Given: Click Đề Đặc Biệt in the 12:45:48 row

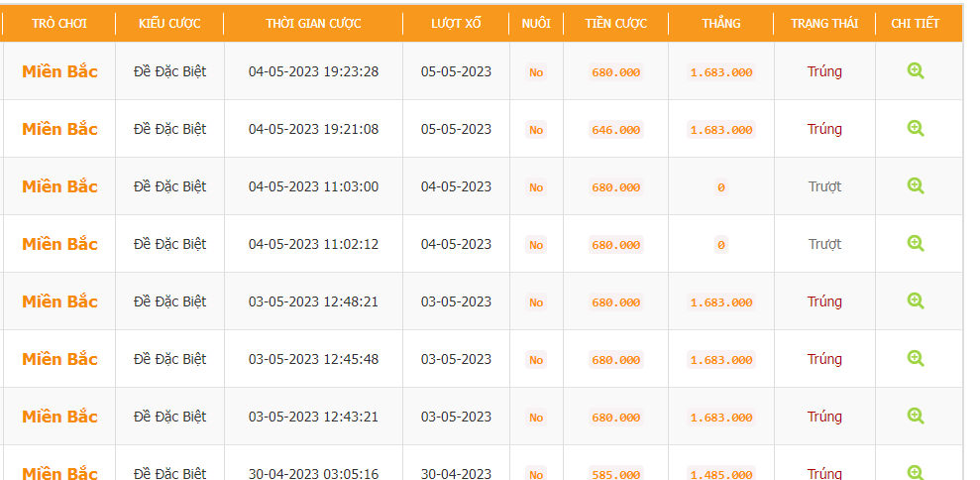Looking at the screenshot, I should 169,359.
